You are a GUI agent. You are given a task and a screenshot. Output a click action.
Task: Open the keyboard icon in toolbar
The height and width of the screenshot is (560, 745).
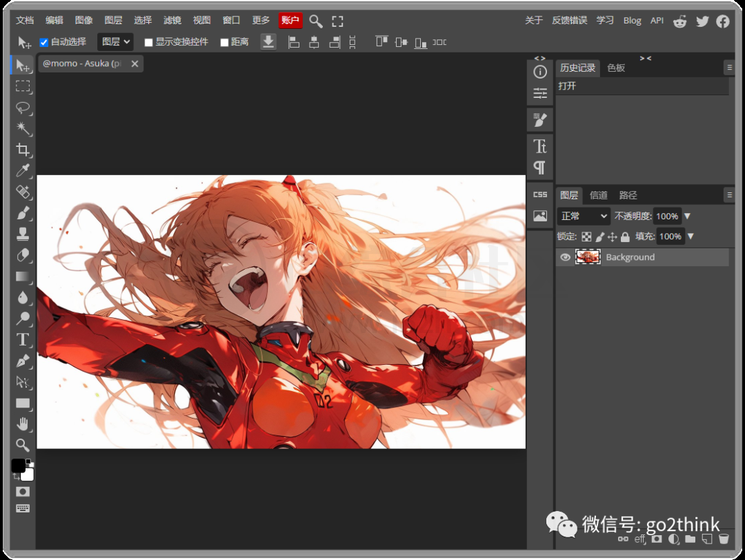(22, 508)
